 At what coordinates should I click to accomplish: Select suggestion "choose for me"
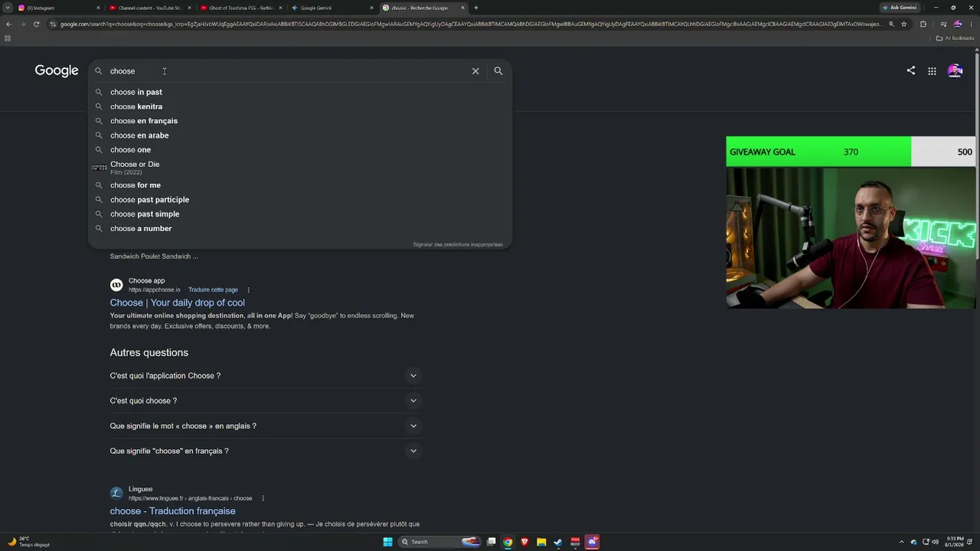300,185
